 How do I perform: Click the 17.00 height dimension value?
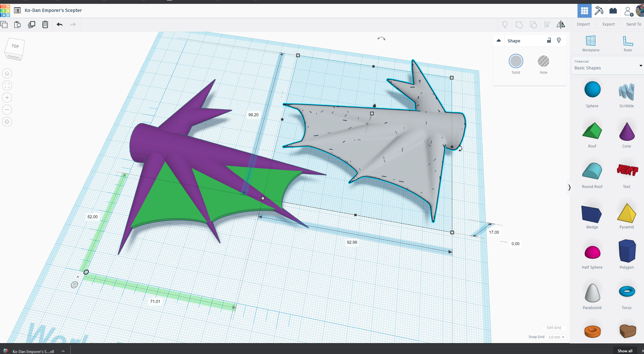494,232
